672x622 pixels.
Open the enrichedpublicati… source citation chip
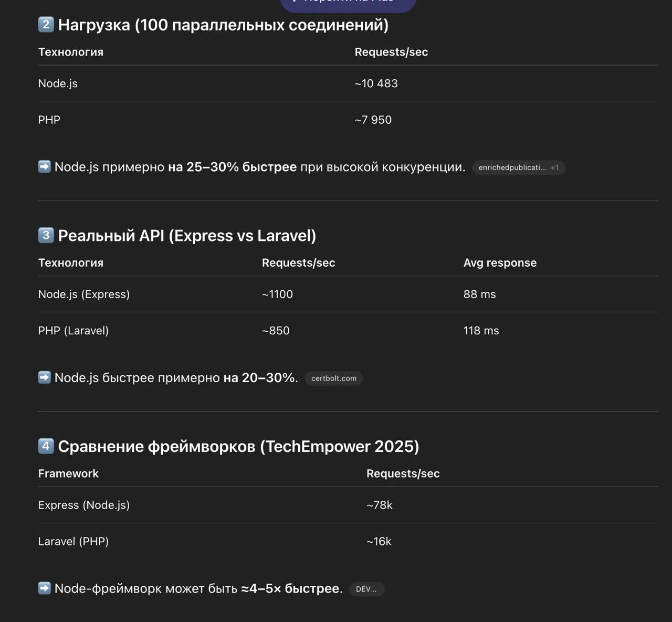click(518, 168)
